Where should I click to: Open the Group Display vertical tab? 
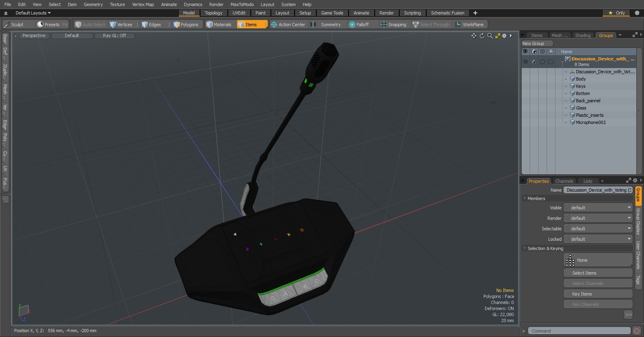638,221
